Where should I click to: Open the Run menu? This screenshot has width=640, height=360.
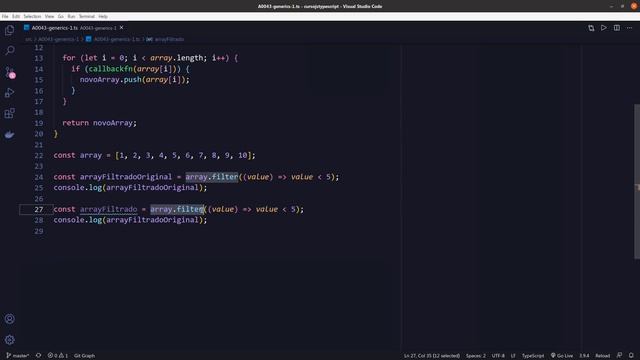[x=71, y=16]
